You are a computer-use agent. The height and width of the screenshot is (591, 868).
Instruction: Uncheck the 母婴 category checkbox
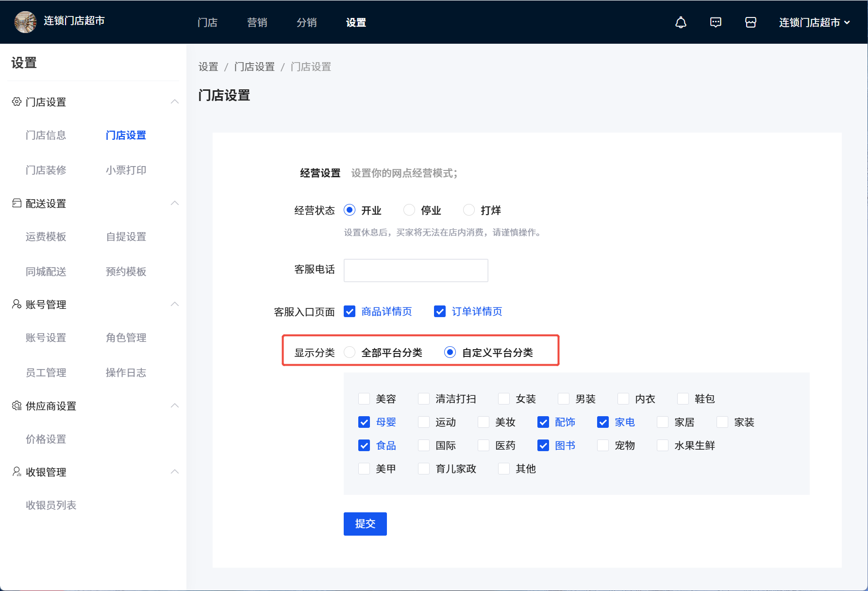pos(364,422)
